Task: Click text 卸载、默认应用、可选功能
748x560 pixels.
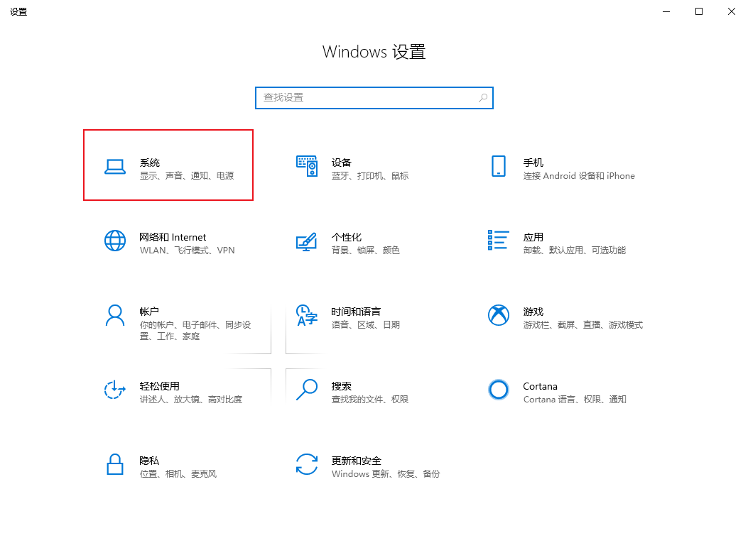Action: (575, 251)
